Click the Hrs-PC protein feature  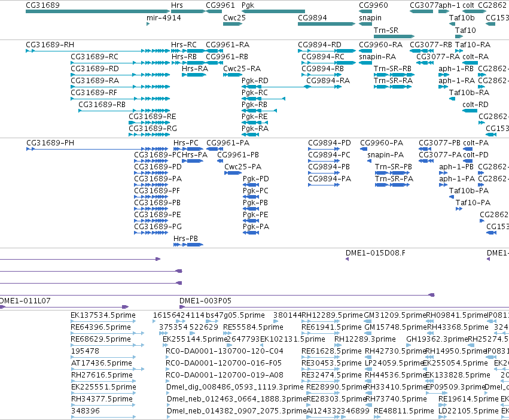(188, 149)
